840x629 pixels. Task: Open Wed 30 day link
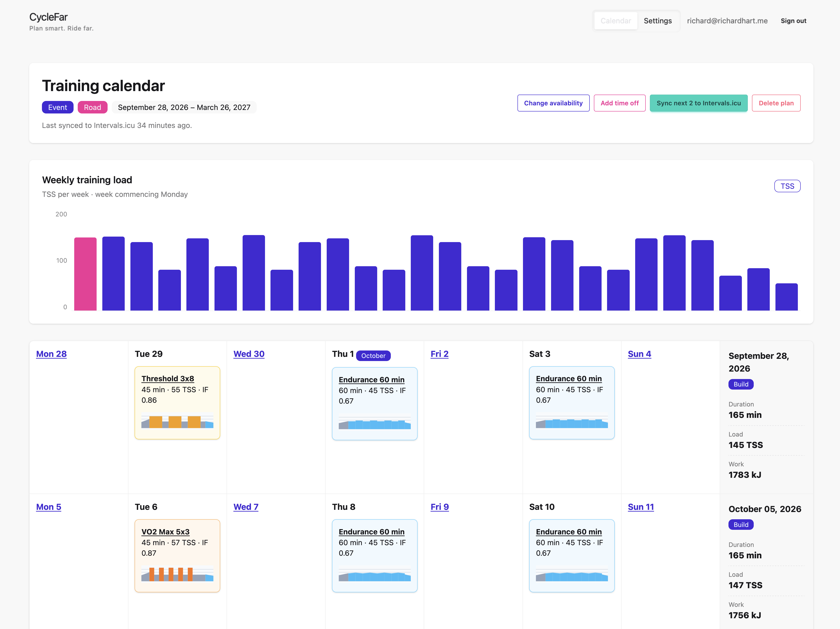(x=249, y=354)
